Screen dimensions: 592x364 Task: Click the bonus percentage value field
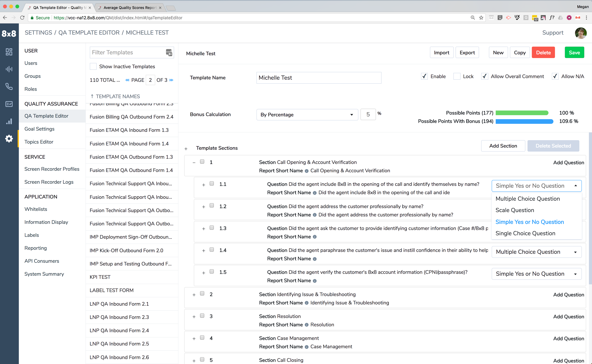[368, 115]
